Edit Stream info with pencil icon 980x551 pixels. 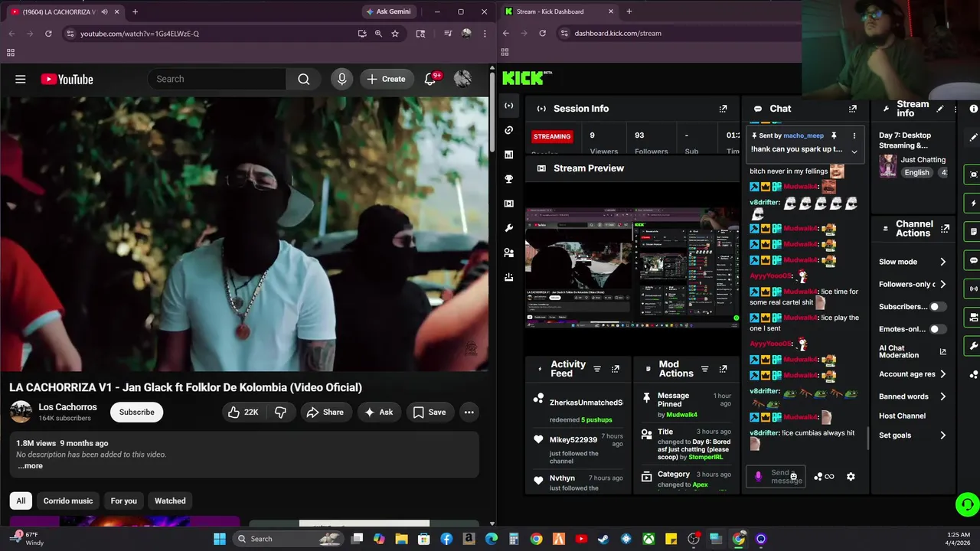pyautogui.click(x=940, y=109)
